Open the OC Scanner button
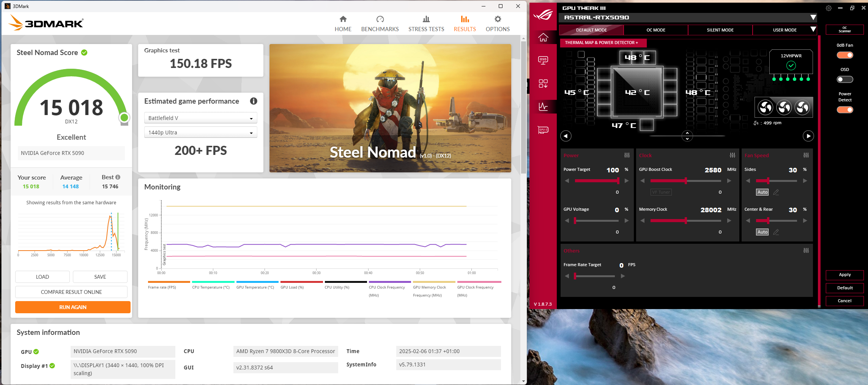This screenshot has width=868, height=385. tap(845, 30)
